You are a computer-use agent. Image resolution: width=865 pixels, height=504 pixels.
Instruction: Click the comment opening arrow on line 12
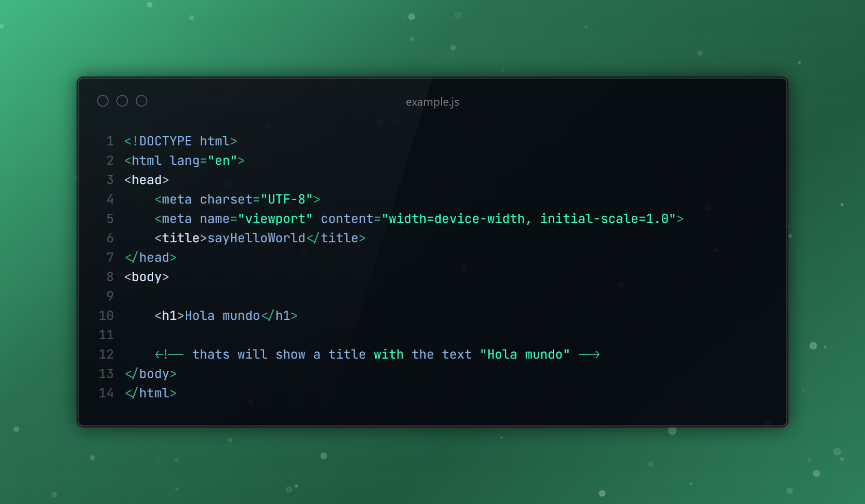tap(169, 354)
